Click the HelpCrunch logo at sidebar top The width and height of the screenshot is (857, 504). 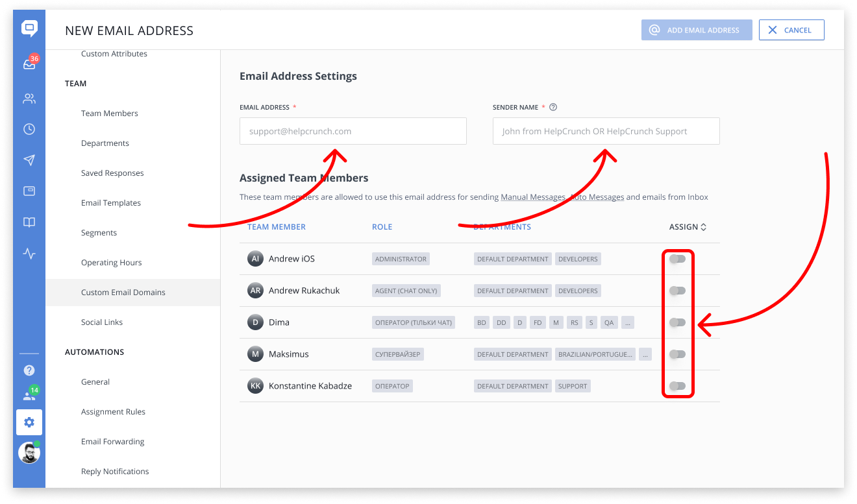tap(29, 29)
